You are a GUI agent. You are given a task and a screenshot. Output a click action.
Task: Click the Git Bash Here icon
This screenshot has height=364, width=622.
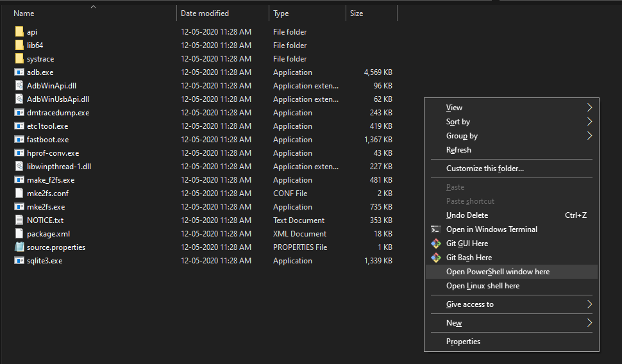[435, 258]
